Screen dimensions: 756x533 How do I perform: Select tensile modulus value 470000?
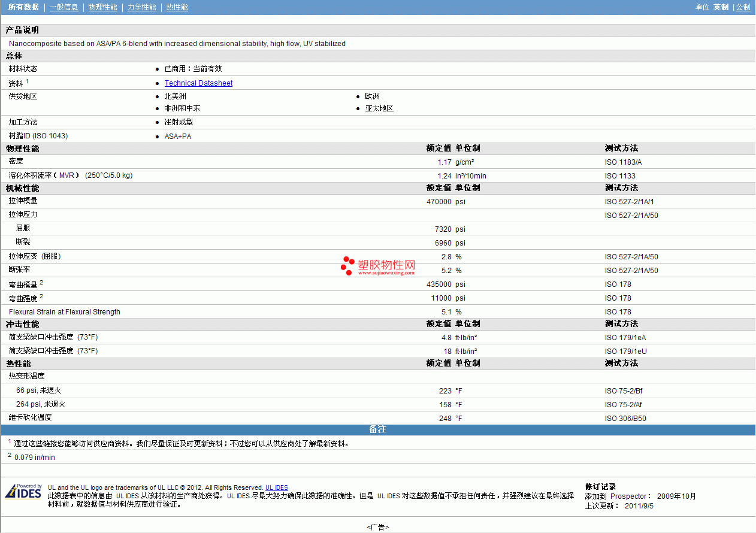pos(439,202)
